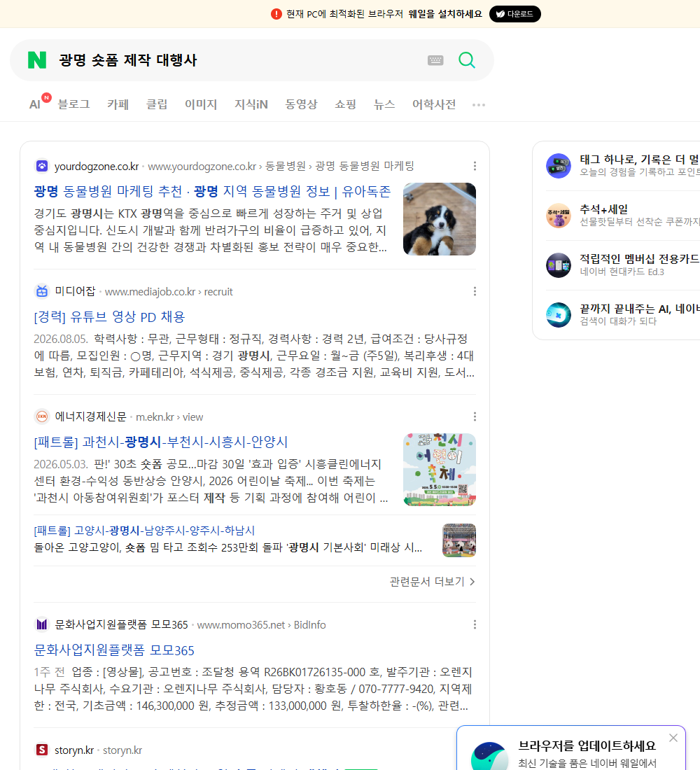Click yourdogzone.co.kr site name
The image size is (700, 770).
point(97,167)
